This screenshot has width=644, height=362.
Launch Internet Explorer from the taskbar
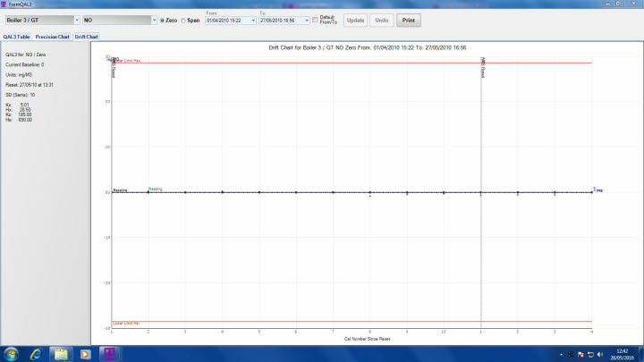coord(37,353)
